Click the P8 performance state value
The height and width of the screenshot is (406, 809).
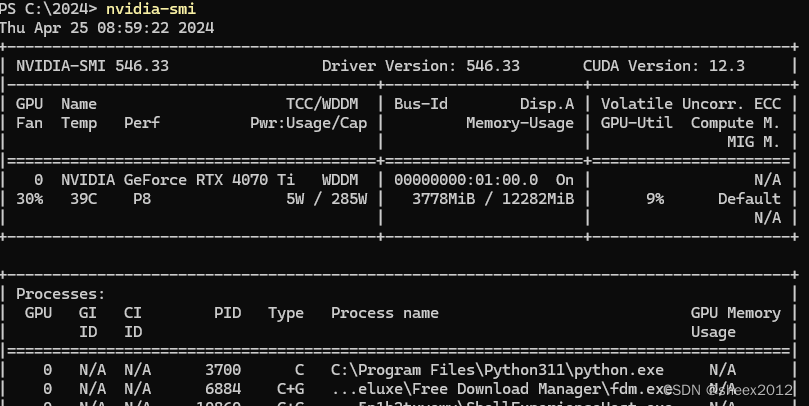tap(143, 199)
